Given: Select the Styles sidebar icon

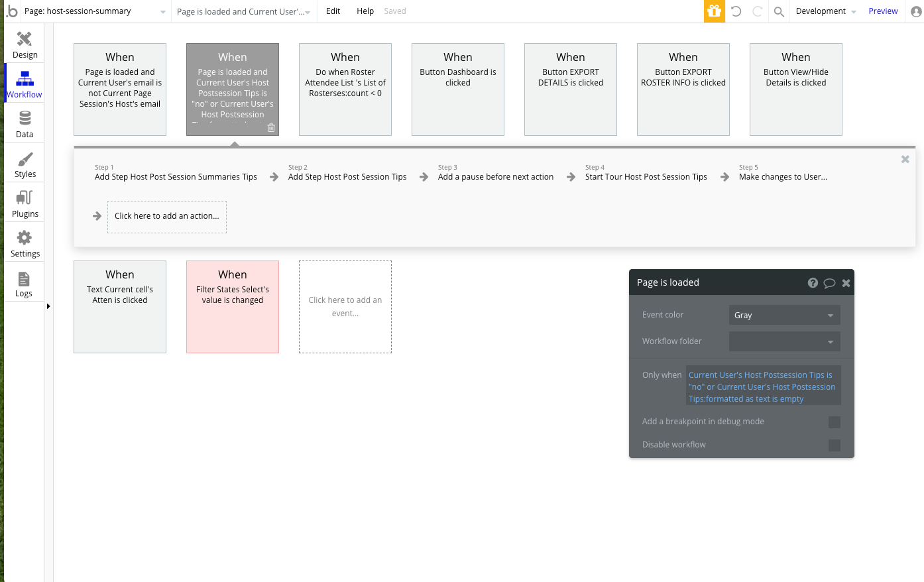Looking at the screenshot, I should pyautogui.click(x=25, y=163).
